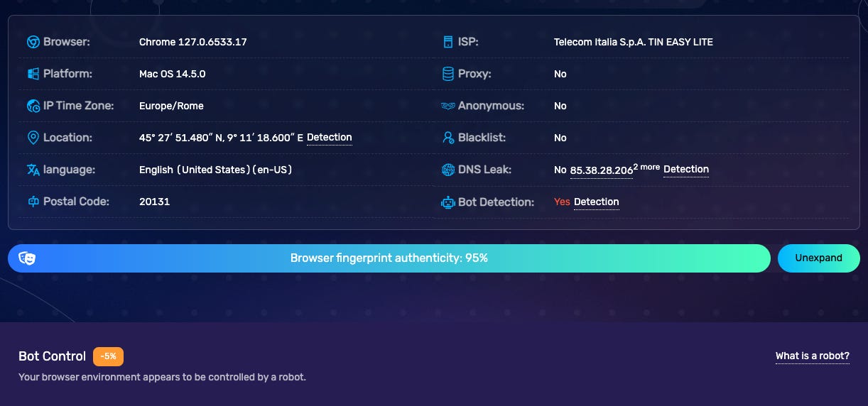The width and height of the screenshot is (868, 406).
Task: Open the Bot Detection details link
Action: click(597, 202)
